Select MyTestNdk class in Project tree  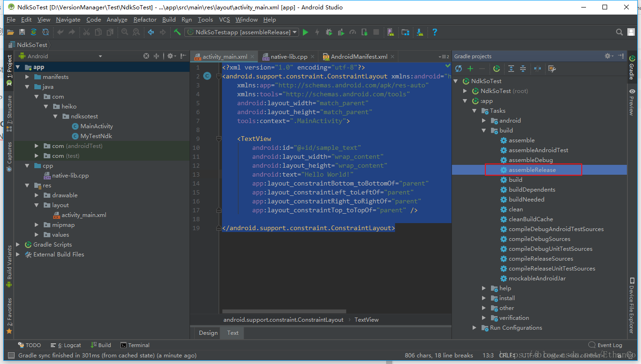click(96, 136)
